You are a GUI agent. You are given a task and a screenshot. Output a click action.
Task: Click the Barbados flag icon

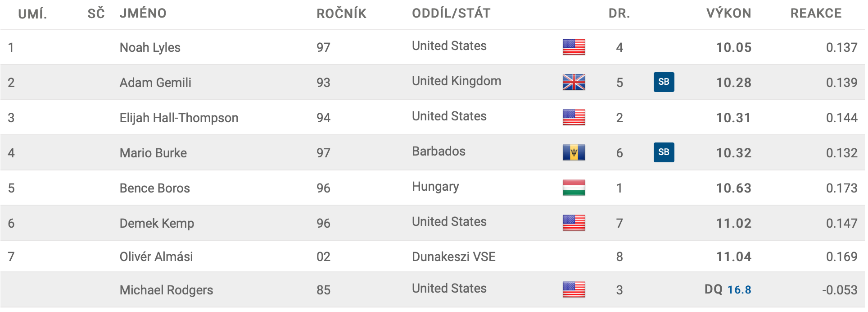574,152
